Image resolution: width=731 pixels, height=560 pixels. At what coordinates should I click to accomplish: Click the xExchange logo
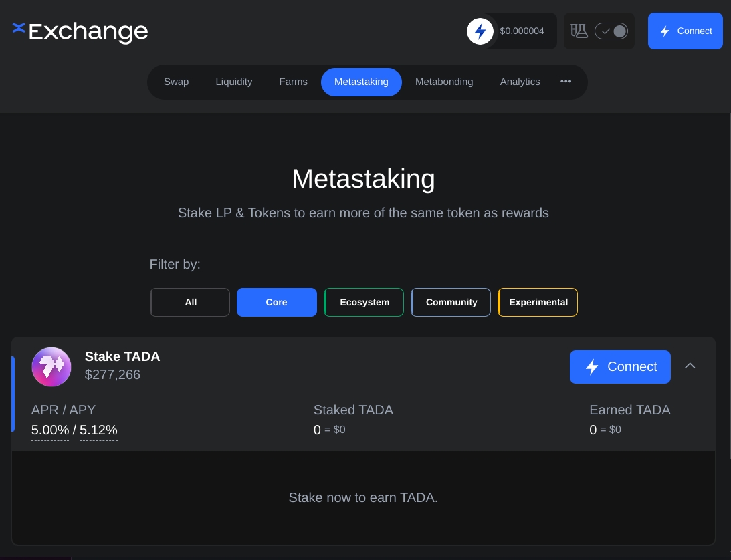[x=80, y=31]
